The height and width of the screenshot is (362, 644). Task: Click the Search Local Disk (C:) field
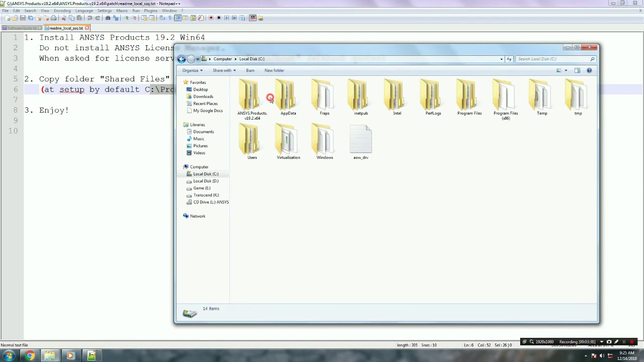click(x=555, y=59)
